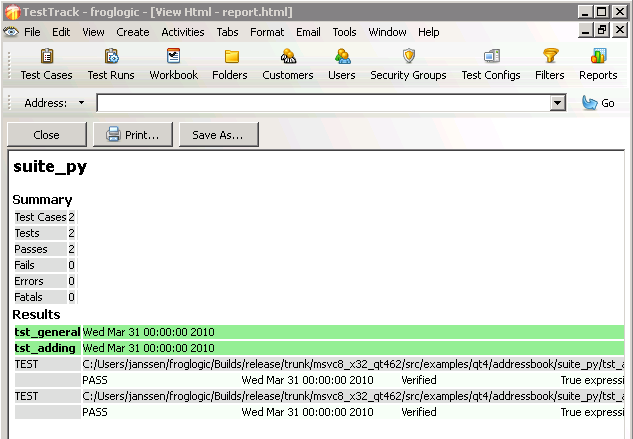Open the Test Cases toolbar icon
The width and height of the screenshot is (633, 439).
point(46,64)
